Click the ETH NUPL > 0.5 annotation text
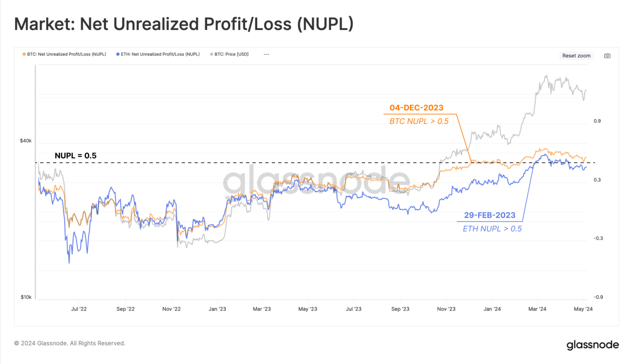Viewport: 632px width, 364px height. coord(492,229)
